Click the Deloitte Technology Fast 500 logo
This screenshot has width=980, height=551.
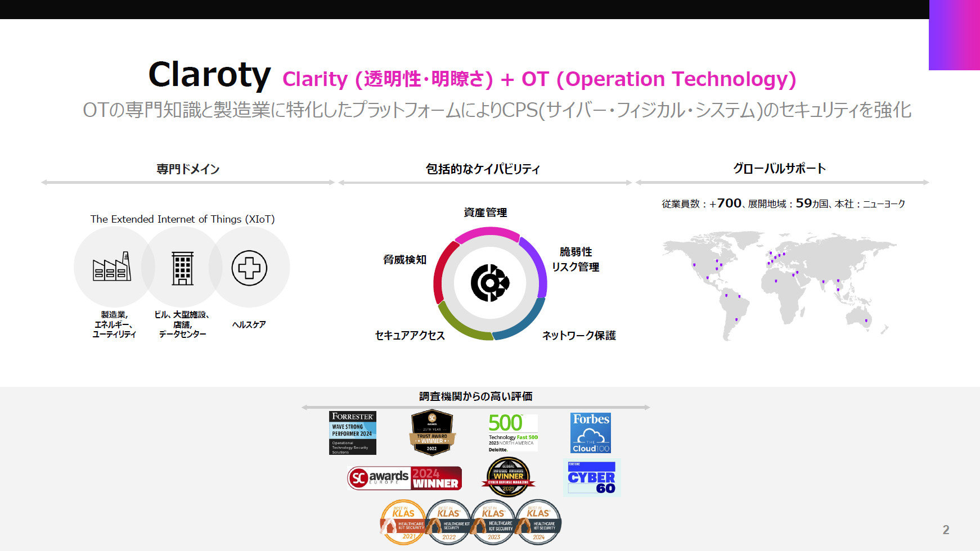[513, 432]
